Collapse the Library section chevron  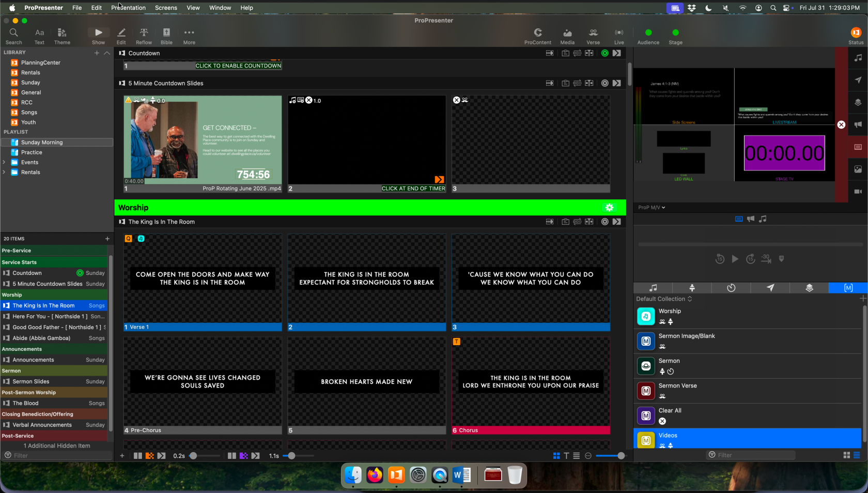click(x=107, y=53)
